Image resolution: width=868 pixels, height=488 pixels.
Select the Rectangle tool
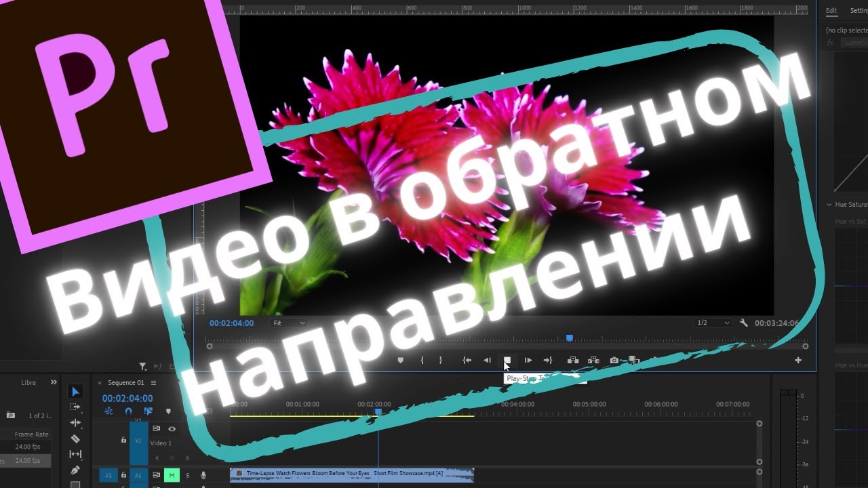pyautogui.click(x=75, y=485)
